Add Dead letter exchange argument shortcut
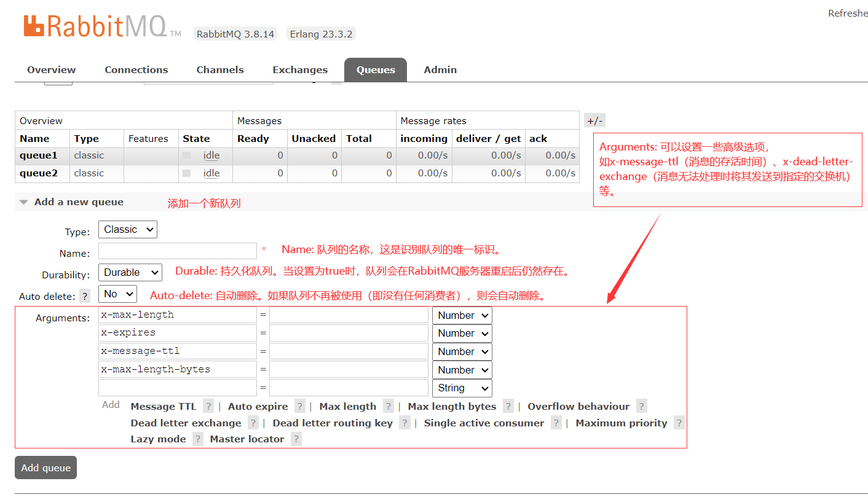This screenshot has width=868, height=497. (x=186, y=423)
